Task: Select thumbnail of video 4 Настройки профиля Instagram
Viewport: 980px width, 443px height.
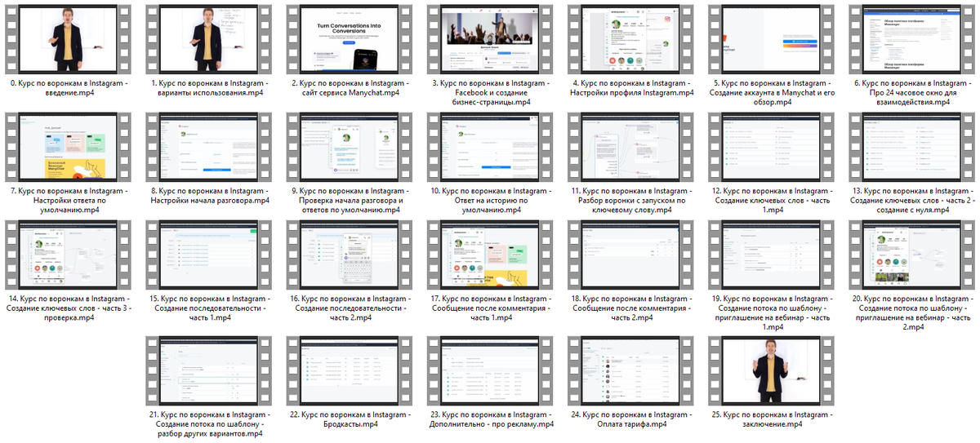Action: (630, 38)
